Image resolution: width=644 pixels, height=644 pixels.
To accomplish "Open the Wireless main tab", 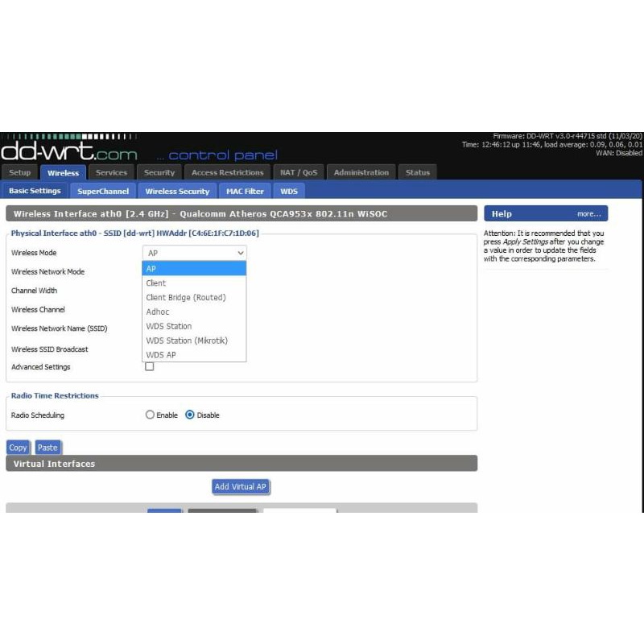I will (x=64, y=172).
